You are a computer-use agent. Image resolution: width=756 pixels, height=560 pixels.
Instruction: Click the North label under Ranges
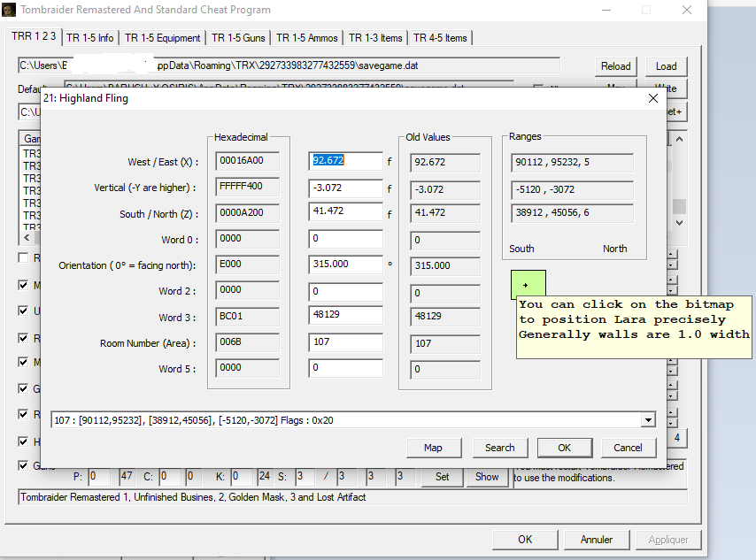tap(614, 249)
